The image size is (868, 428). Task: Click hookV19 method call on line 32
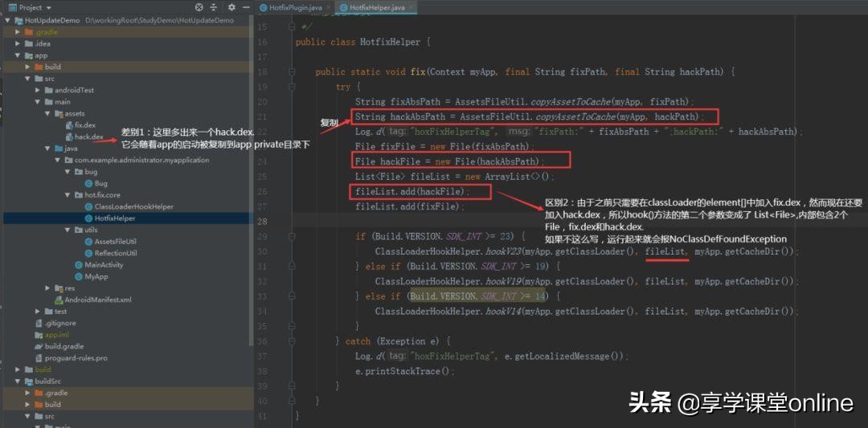502,281
